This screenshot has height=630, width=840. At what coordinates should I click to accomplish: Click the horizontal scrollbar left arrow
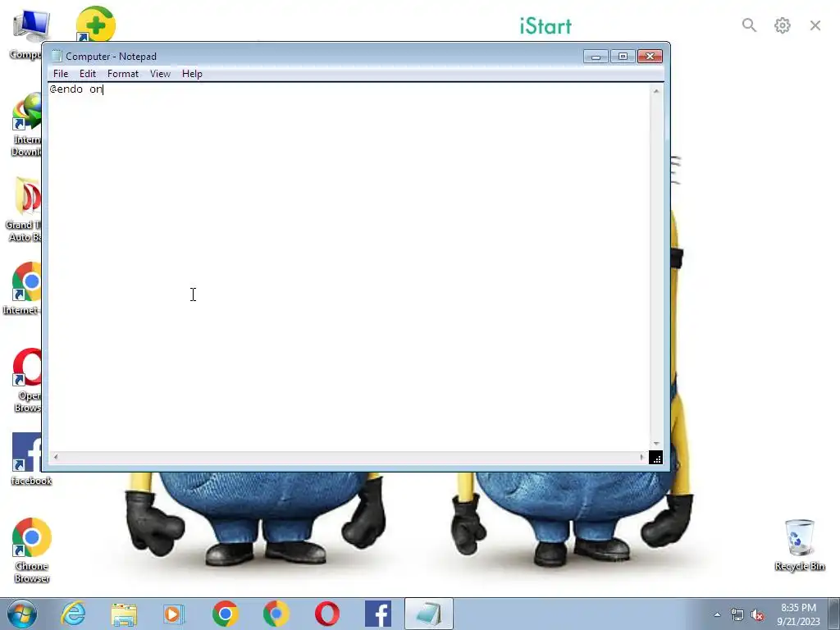[56, 457]
